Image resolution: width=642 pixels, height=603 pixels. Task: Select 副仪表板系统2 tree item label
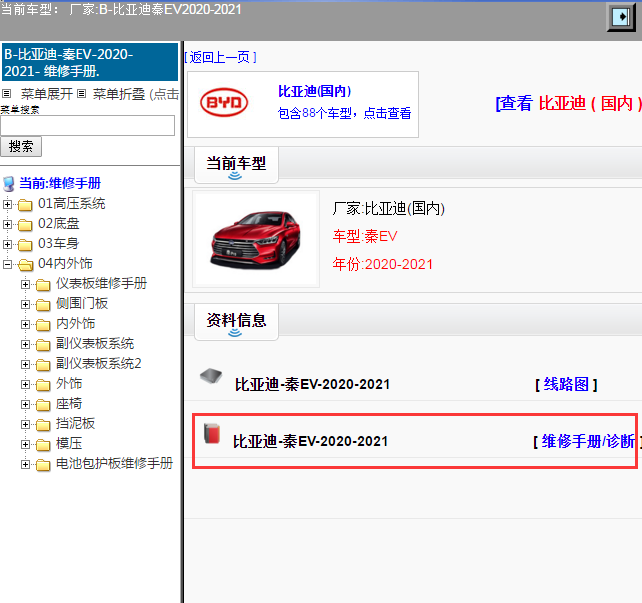point(99,364)
